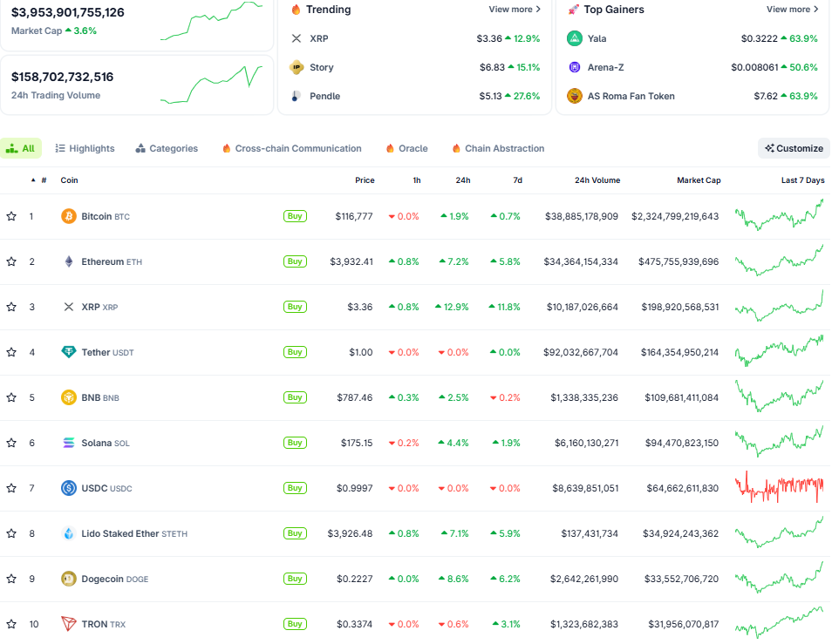
Task: Sort the table by rank # column
Action: pos(43,180)
